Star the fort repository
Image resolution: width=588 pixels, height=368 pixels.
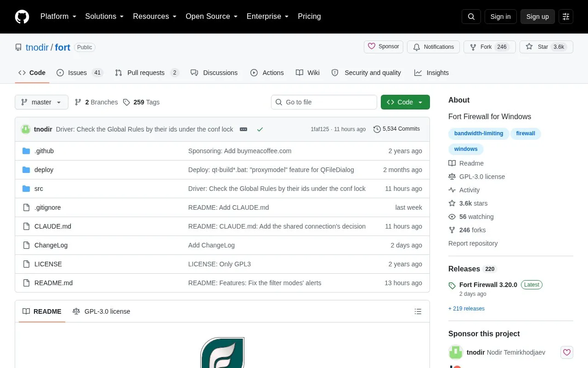pyautogui.click(x=546, y=47)
